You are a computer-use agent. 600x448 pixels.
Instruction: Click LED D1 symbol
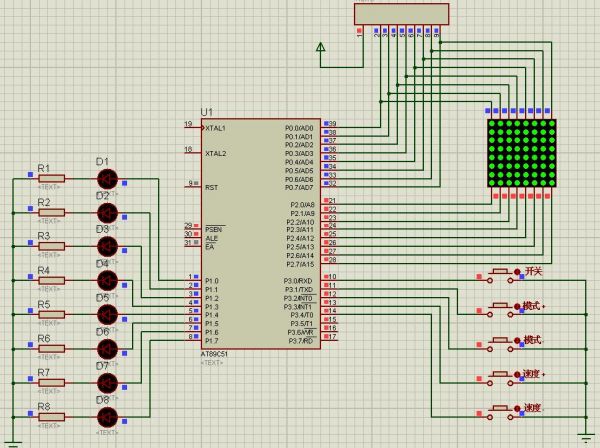click(107, 179)
